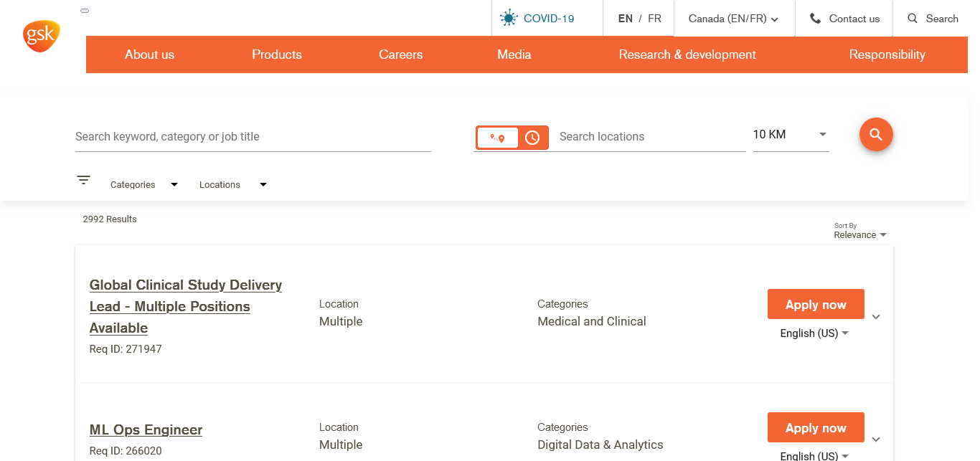The image size is (980, 461).
Task: Click the keyword search input field
Action: coord(253,136)
